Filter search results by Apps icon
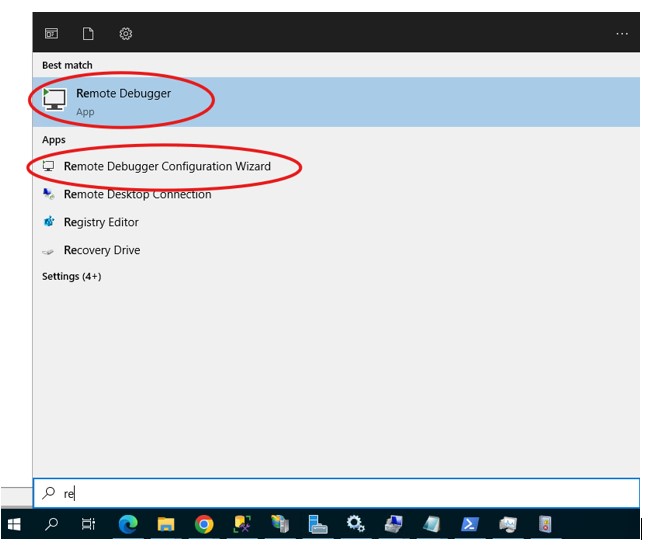Screen dimensions: 649x550 (x=51, y=34)
